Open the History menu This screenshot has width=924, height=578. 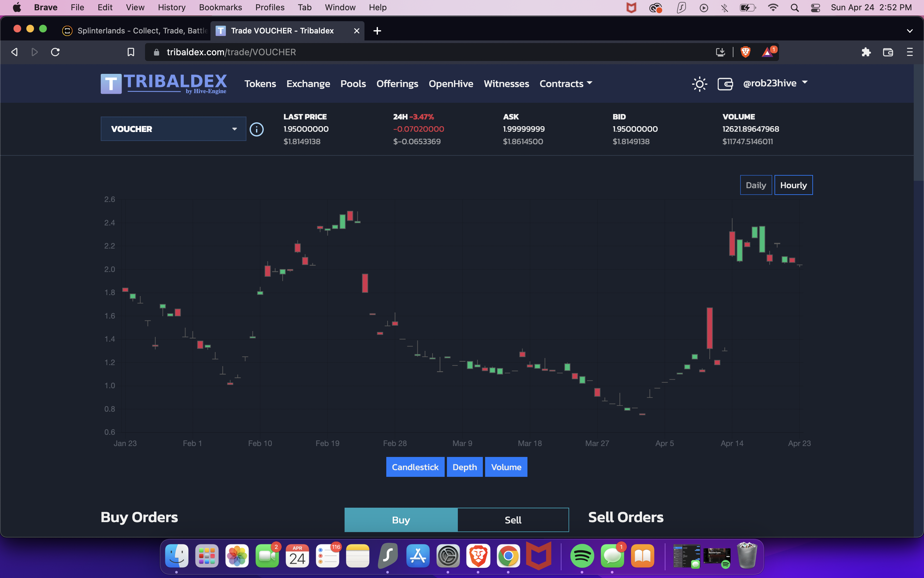pos(171,7)
